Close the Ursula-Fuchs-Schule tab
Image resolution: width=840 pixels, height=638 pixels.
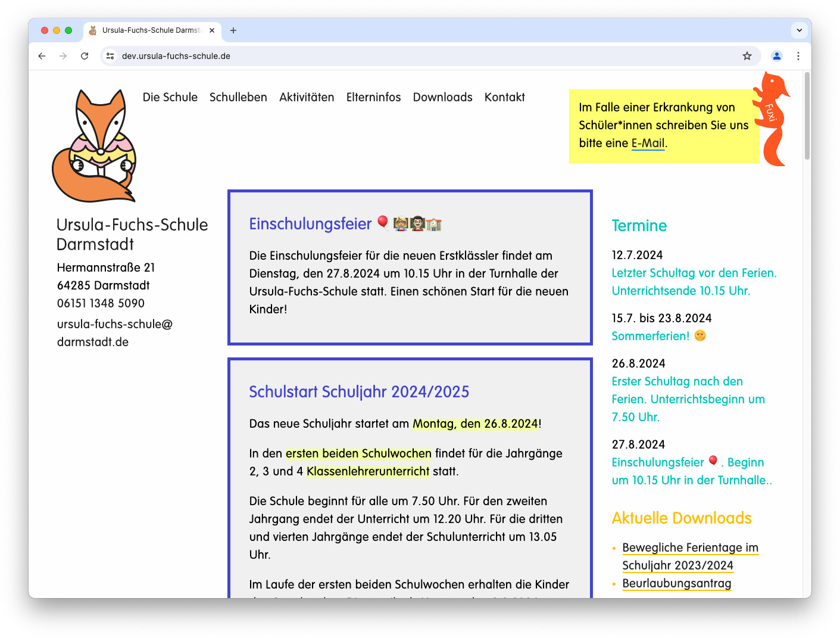(x=212, y=30)
